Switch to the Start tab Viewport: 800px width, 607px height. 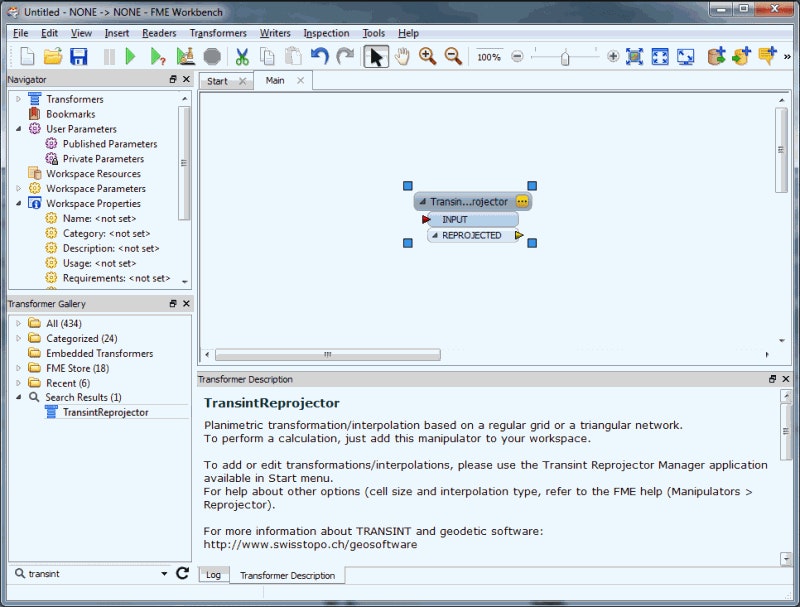217,81
